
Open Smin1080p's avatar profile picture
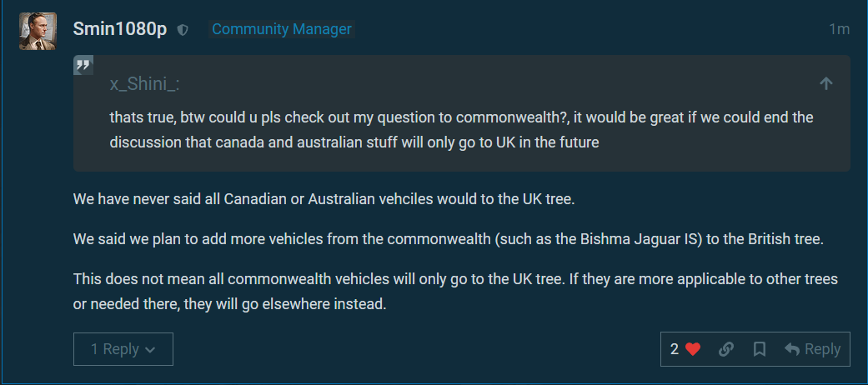[38, 32]
